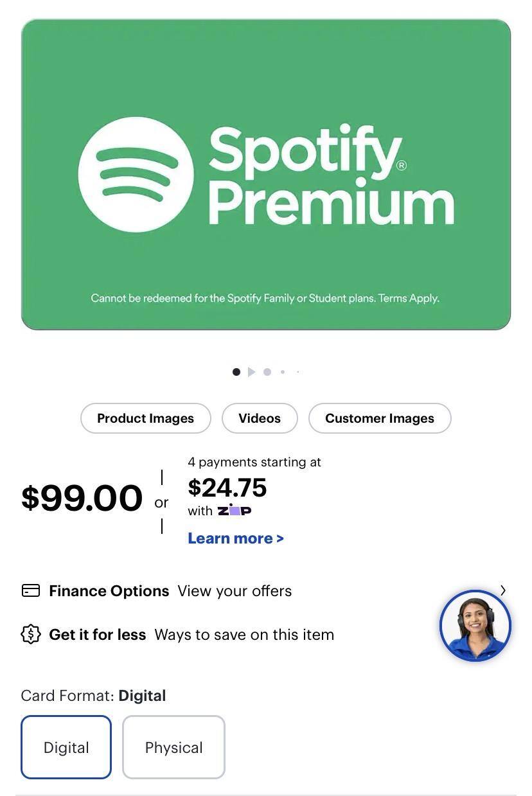Open the Product Images tab
This screenshot has width=532, height=796.
[145, 418]
